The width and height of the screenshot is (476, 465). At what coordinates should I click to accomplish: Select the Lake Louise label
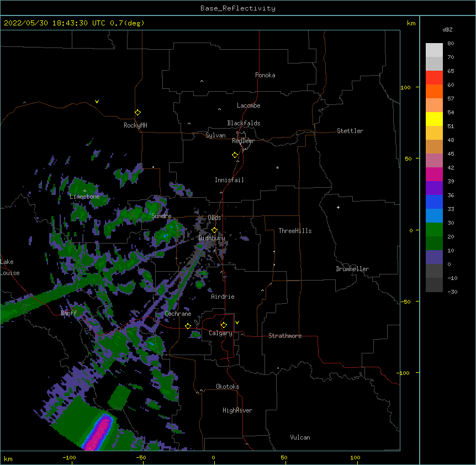pos(10,267)
